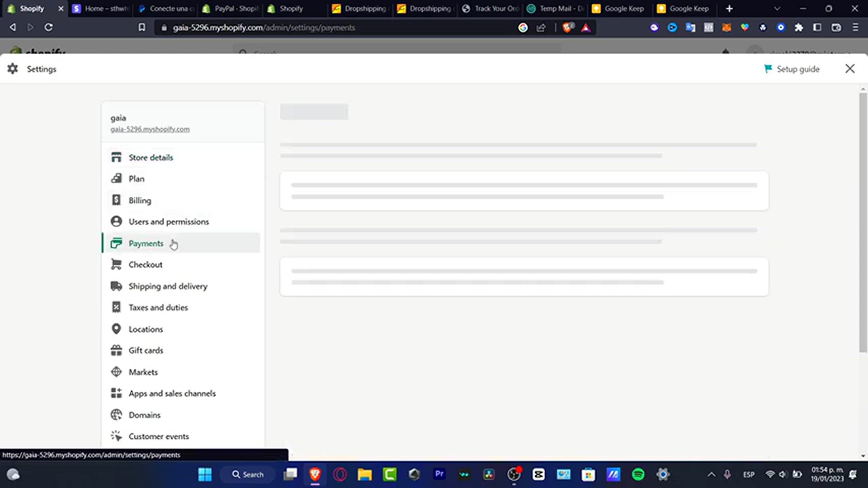The width and height of the screenshot is (868, 488).
Task: Open the Billing settings icon
Action: pos(116,200)
